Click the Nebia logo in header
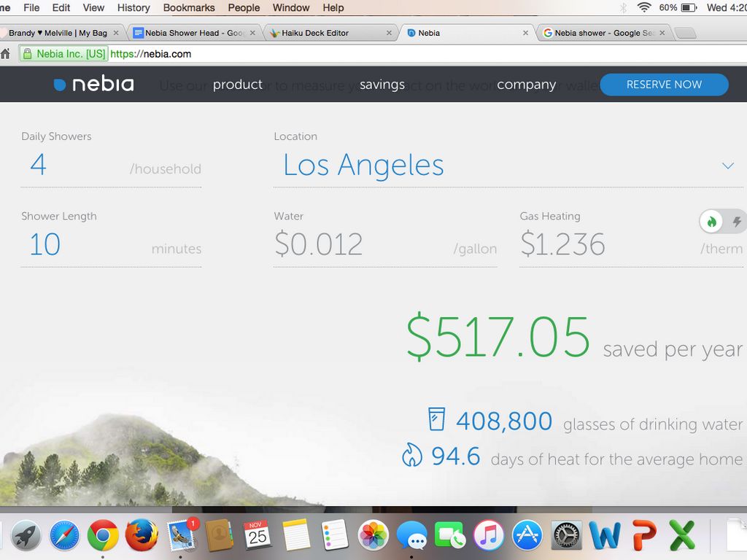747x560 pixels. point(93,85)
